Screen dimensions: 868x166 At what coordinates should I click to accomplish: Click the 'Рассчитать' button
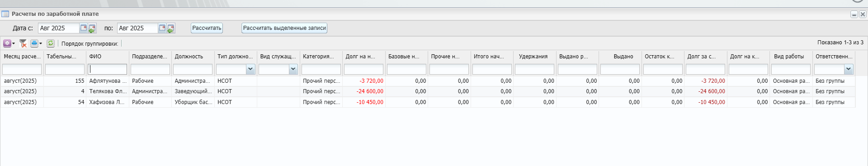(207, 28)
